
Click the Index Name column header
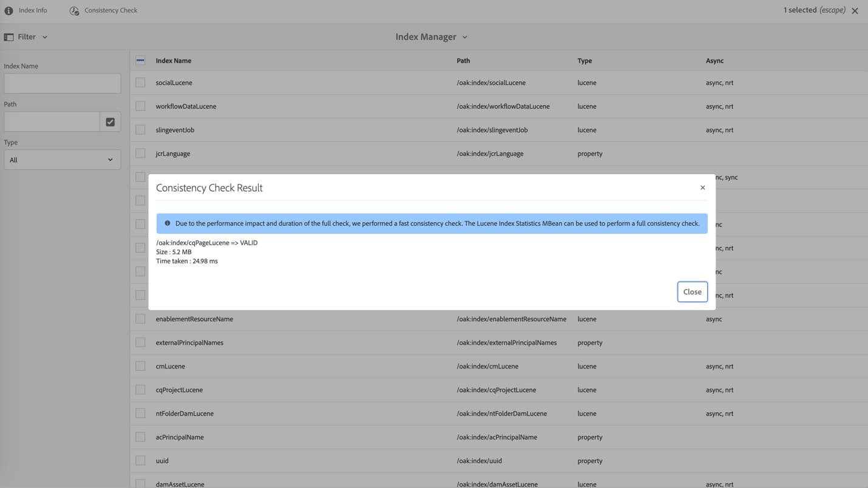(x=174, y=60)
